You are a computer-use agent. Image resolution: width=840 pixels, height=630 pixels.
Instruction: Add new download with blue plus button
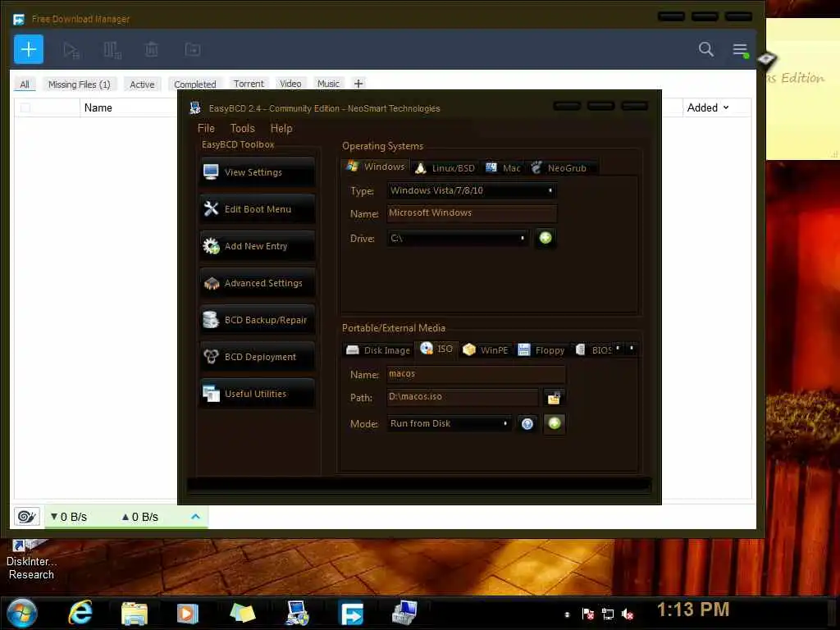point(29,49)
